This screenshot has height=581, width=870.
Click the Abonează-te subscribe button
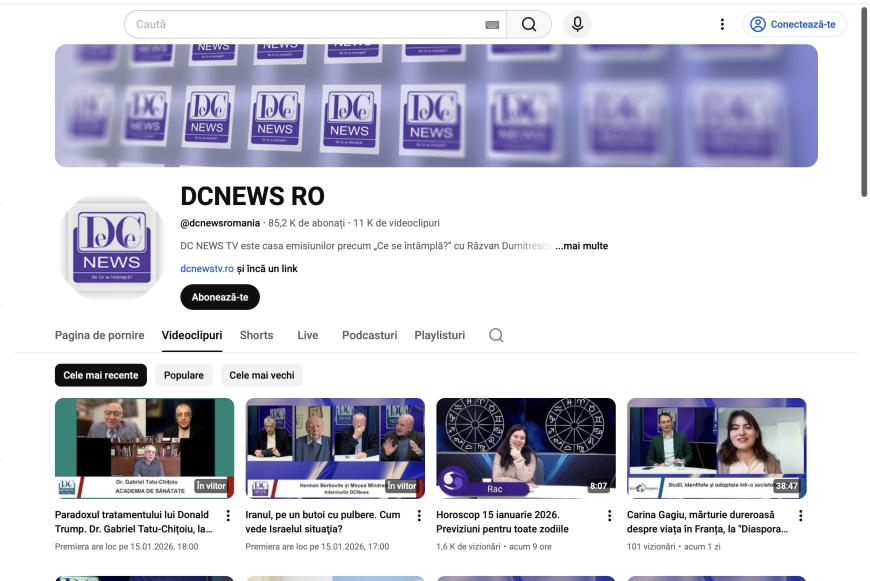click(220, 297)
